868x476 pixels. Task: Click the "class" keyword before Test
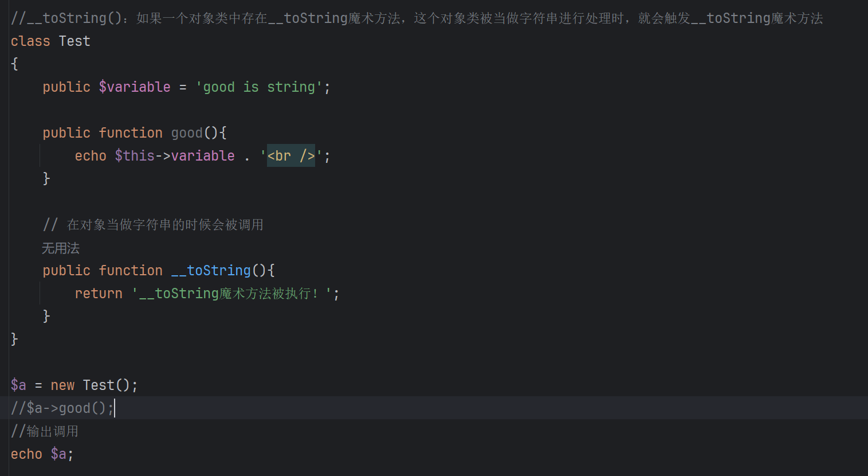30,41
